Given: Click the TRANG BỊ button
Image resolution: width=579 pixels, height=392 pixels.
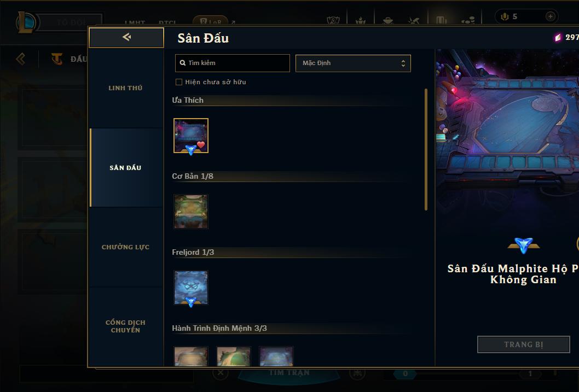Looking at the screenshot, I should tap(524, 344).
